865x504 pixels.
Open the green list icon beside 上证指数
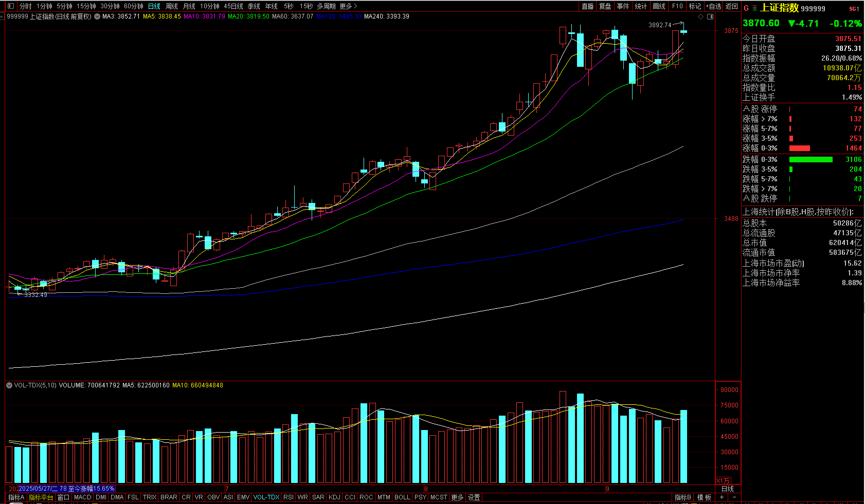coord(754,8)
